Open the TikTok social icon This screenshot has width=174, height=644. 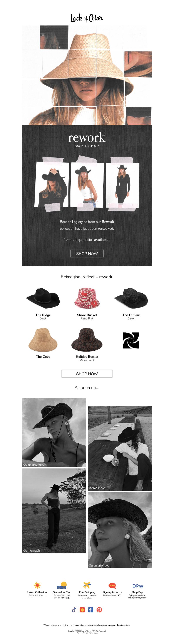click(74, 610)
